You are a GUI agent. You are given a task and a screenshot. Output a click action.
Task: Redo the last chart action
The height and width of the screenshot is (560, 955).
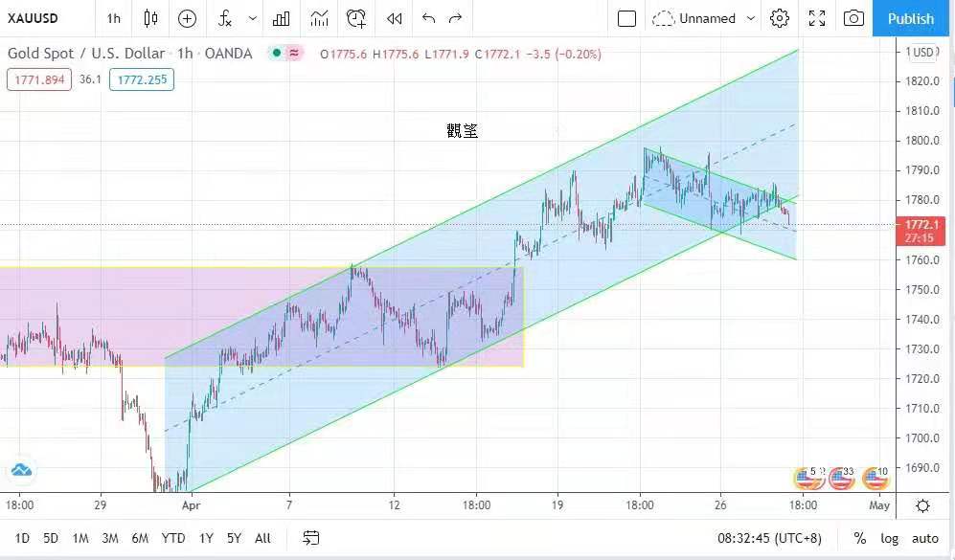point(456,18)
